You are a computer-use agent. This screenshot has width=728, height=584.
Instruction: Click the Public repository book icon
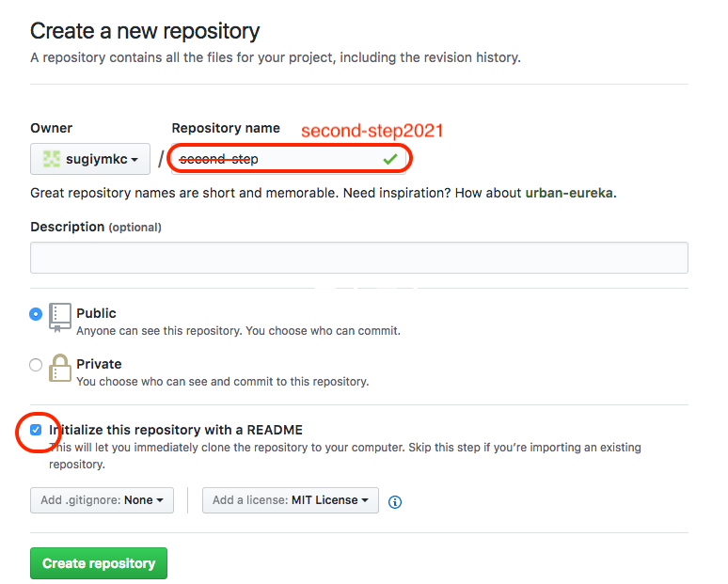[60, 318]
